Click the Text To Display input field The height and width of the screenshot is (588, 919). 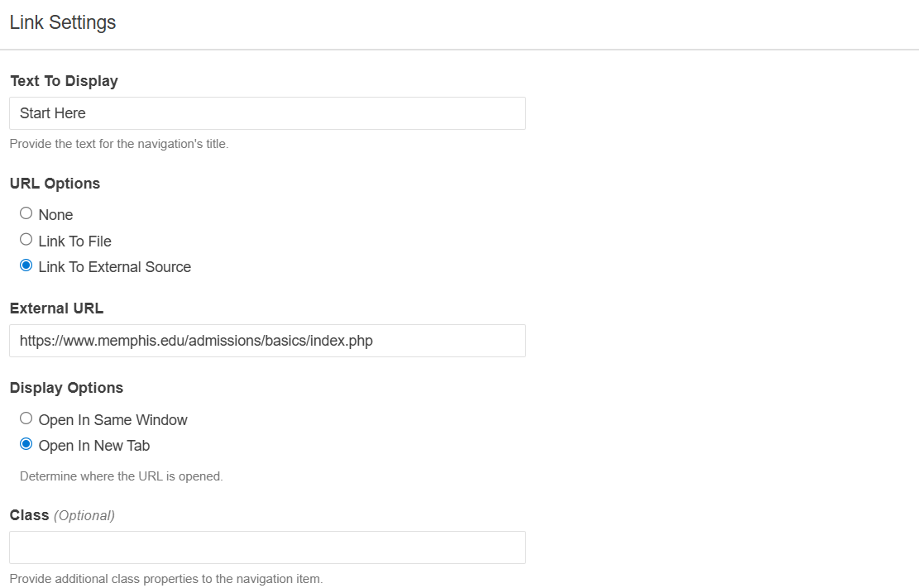pyautogui.click(x=266, y=112)
